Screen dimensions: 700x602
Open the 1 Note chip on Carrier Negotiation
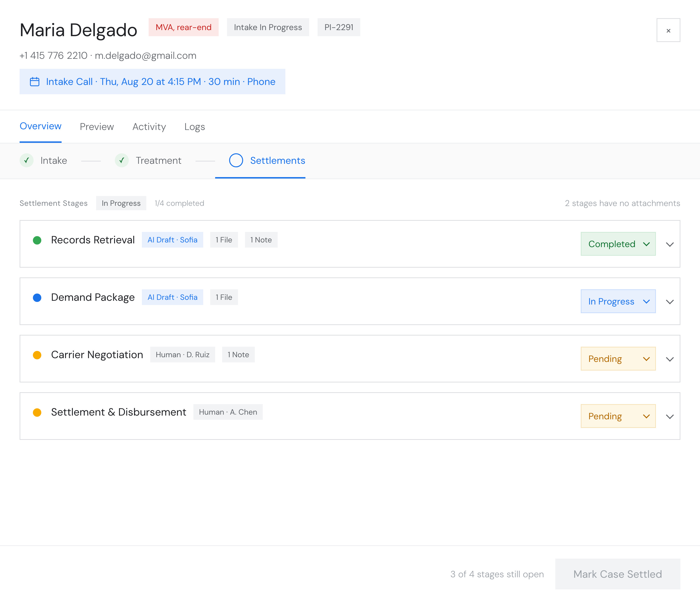click(x=238, y=355)
